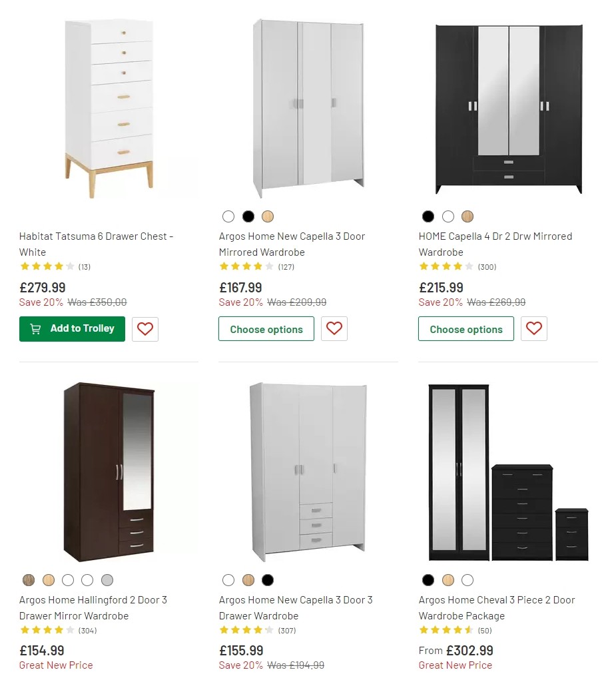
Task: Click heart icon beside HOME Capella Choose options button
Action: 533,328
